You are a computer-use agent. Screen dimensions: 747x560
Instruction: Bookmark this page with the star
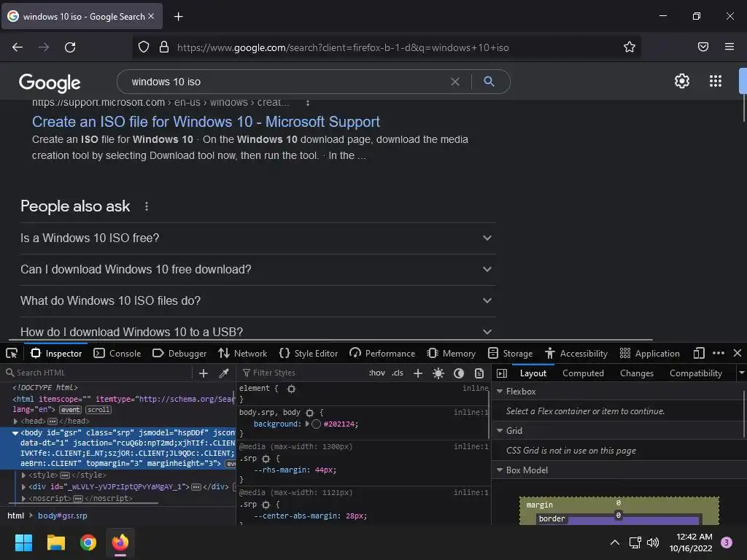coord(630,47)
